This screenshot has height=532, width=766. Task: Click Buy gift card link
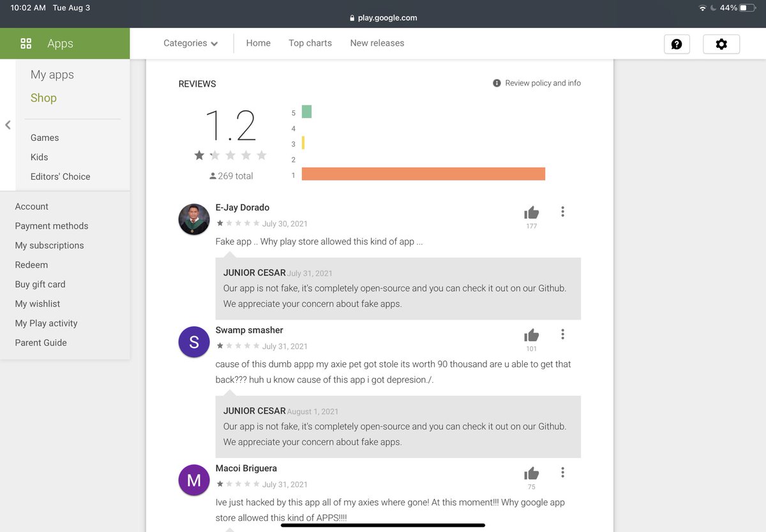coord(40,284)
